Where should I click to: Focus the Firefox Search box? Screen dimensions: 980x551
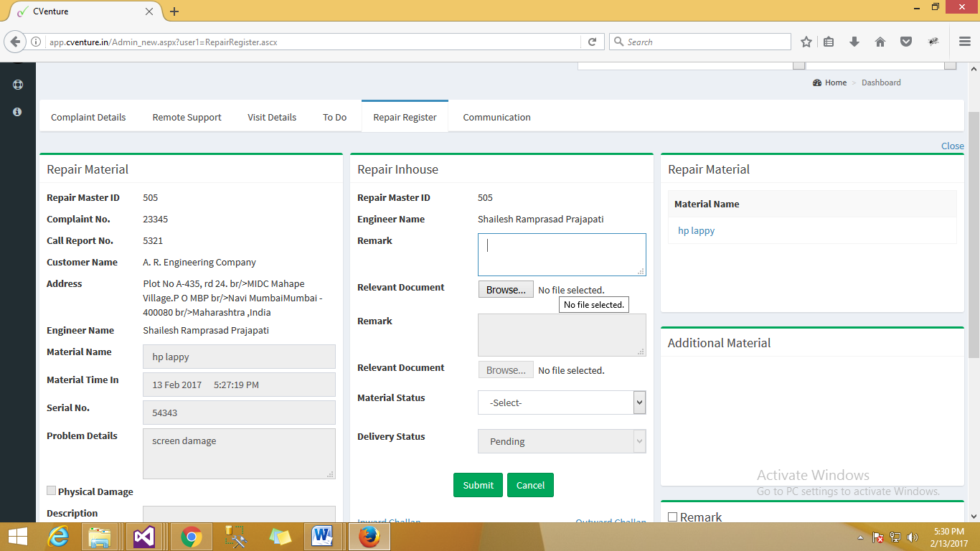click(700, 42)
